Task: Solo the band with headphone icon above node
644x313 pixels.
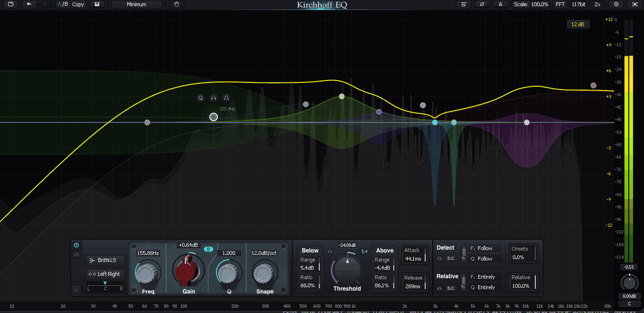Action: [x=214, y=98]
